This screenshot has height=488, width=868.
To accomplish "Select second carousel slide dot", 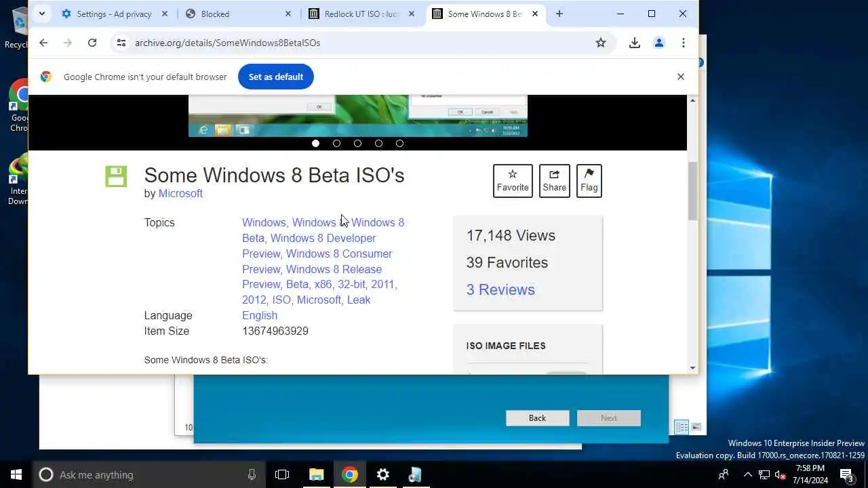I will click(x=336, y=143).
